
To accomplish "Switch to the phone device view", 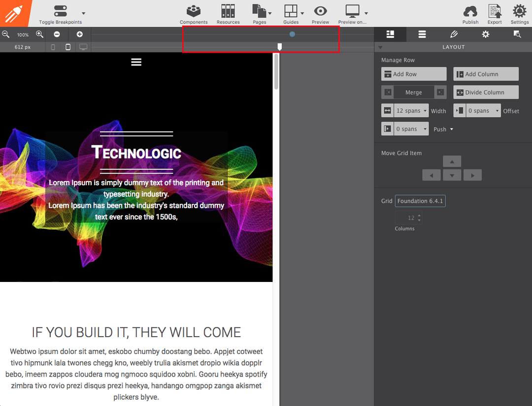I will [53, 47].
